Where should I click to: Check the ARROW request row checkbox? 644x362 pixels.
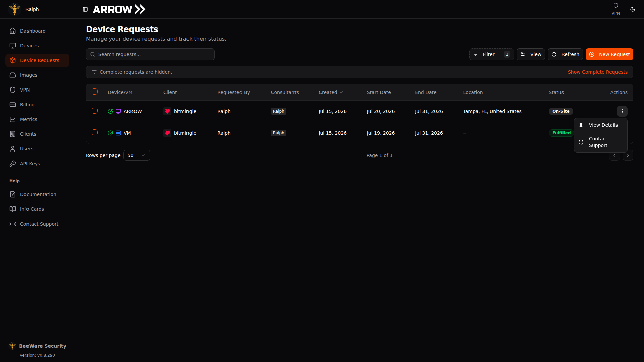[x=95, y=111]
